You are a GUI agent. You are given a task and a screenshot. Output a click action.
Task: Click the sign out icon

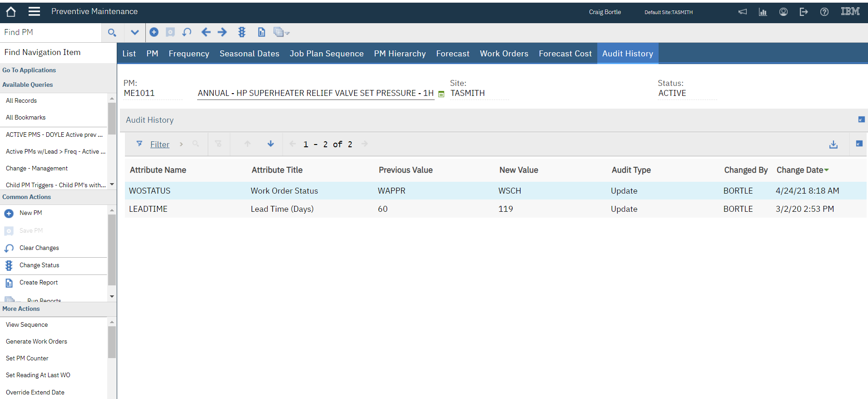point(804,12)
